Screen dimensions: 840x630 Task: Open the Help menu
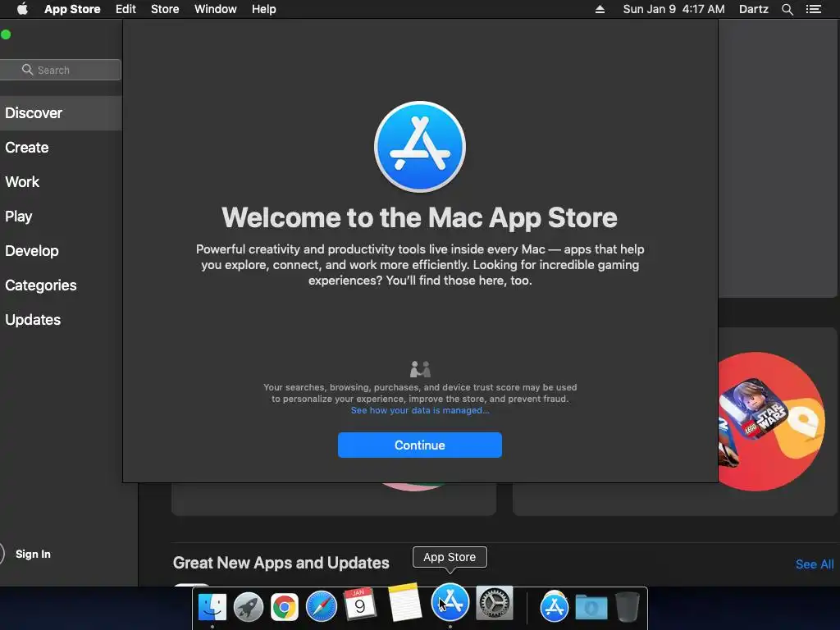point(263,9)
